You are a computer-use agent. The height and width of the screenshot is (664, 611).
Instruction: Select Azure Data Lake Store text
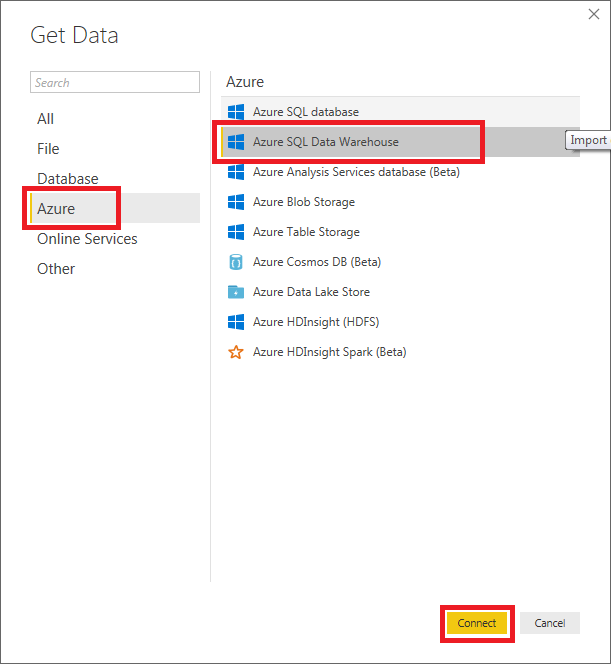(x=311, y=292)
